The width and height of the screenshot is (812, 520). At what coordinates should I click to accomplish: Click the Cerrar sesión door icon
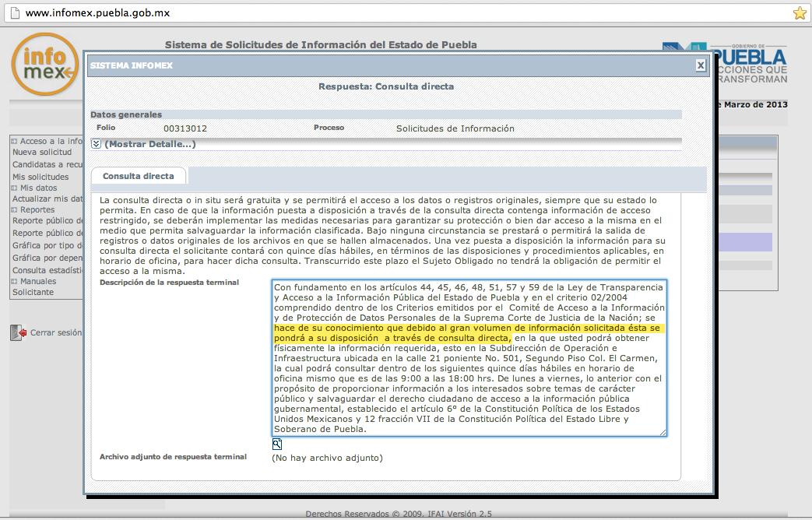[x=18, y=332]
